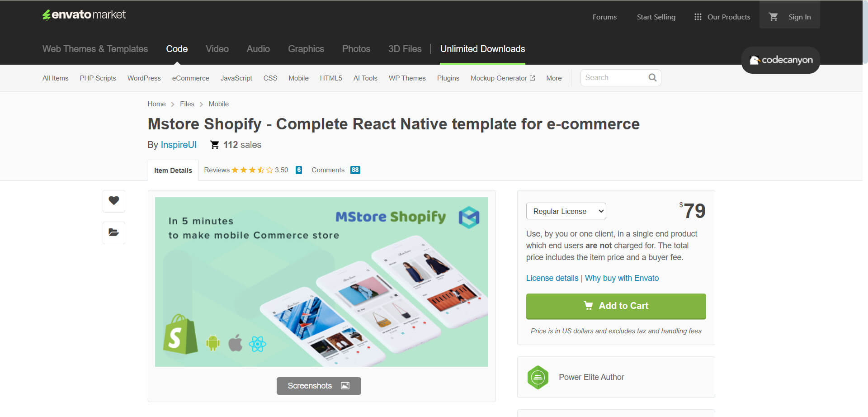Viewport: 868px width, 417px height.
Task: Switch to the Item Details tab
Action: click(173, 171)
